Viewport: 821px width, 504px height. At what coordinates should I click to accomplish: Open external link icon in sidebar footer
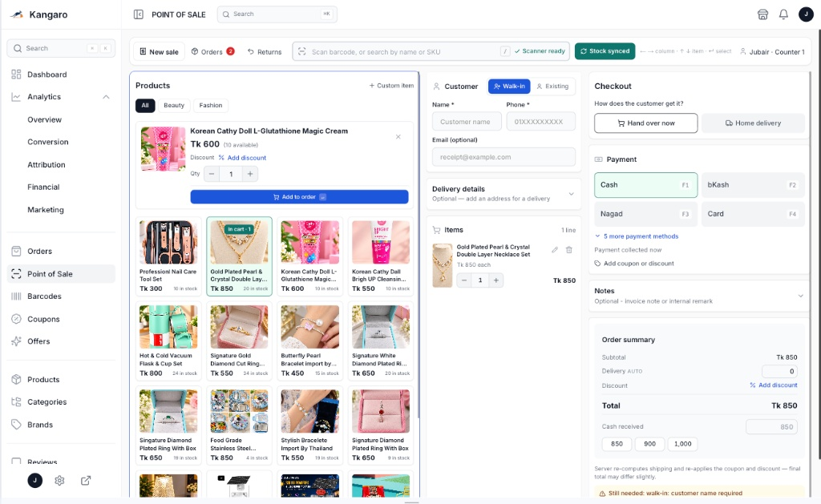[x=86, y=481]
